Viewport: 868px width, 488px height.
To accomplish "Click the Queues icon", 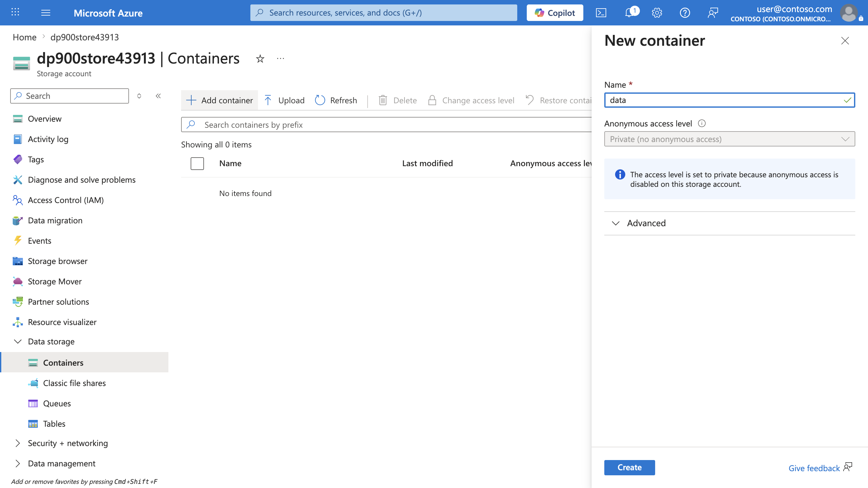I will click(33, 403).
